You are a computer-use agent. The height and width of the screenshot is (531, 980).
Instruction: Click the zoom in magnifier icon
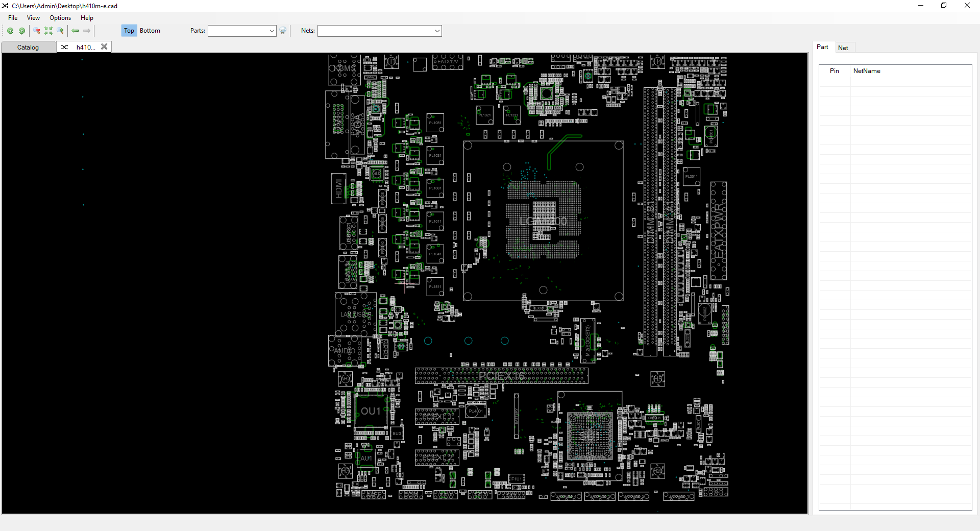[x=60, y=31]
